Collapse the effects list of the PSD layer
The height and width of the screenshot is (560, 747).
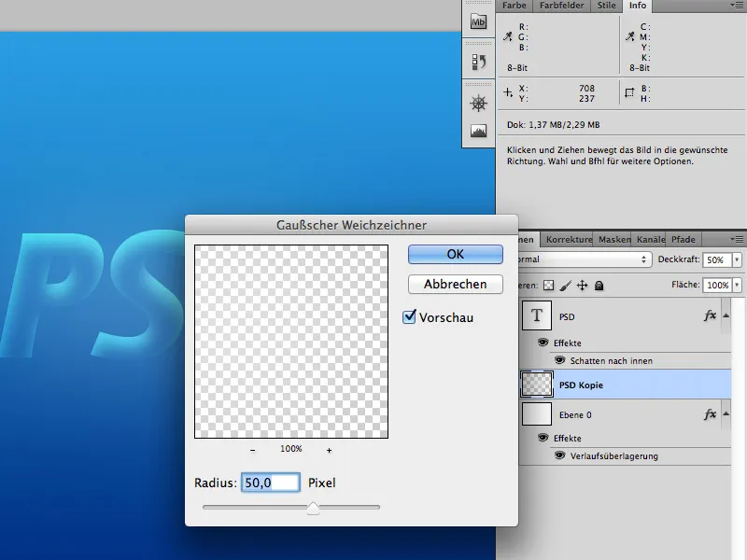pyautogui.click(x=726, y=315)
